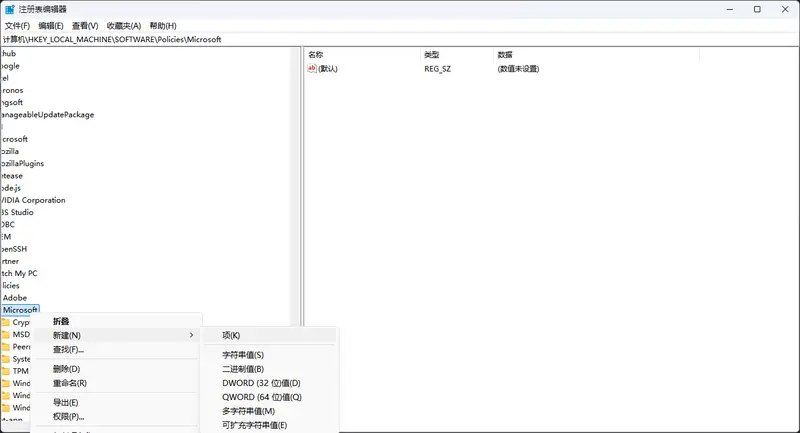Click the (数值未设置) data cell
This screenshot has height=433, width=800.
(x=518, y=69)
